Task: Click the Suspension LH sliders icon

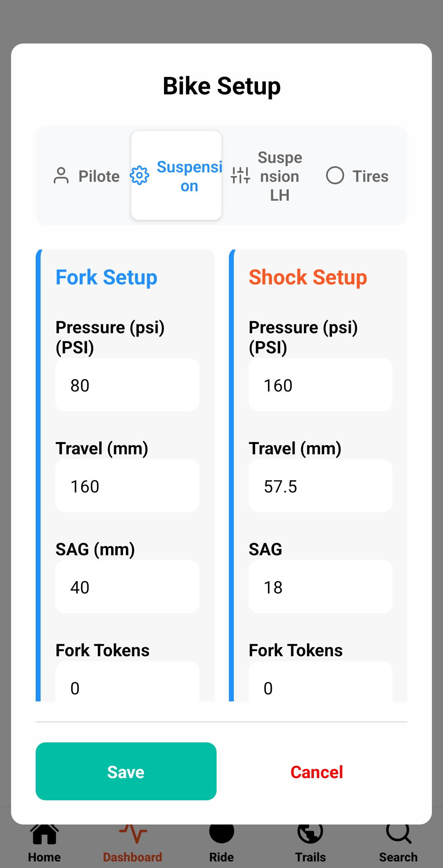Action: coord(240,176)
